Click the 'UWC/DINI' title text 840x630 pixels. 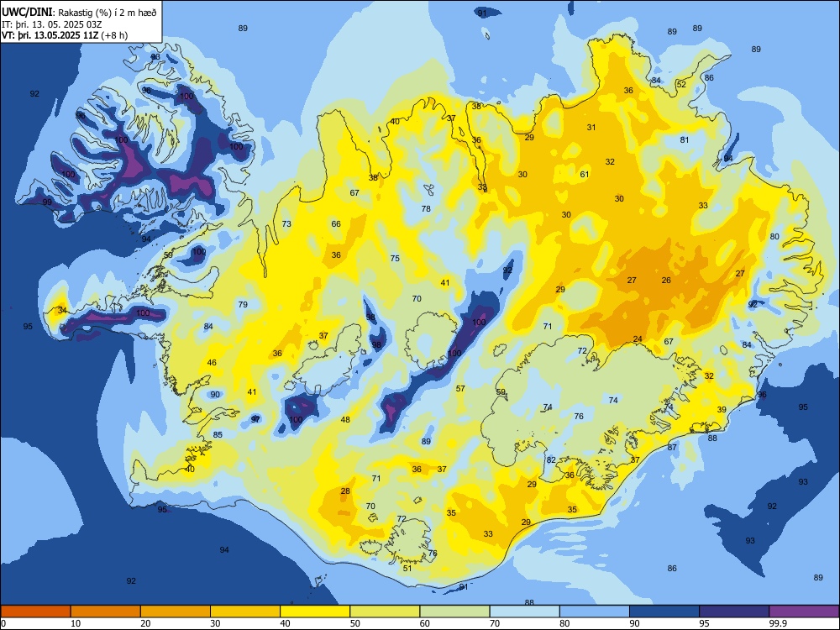tap(27, 12)
